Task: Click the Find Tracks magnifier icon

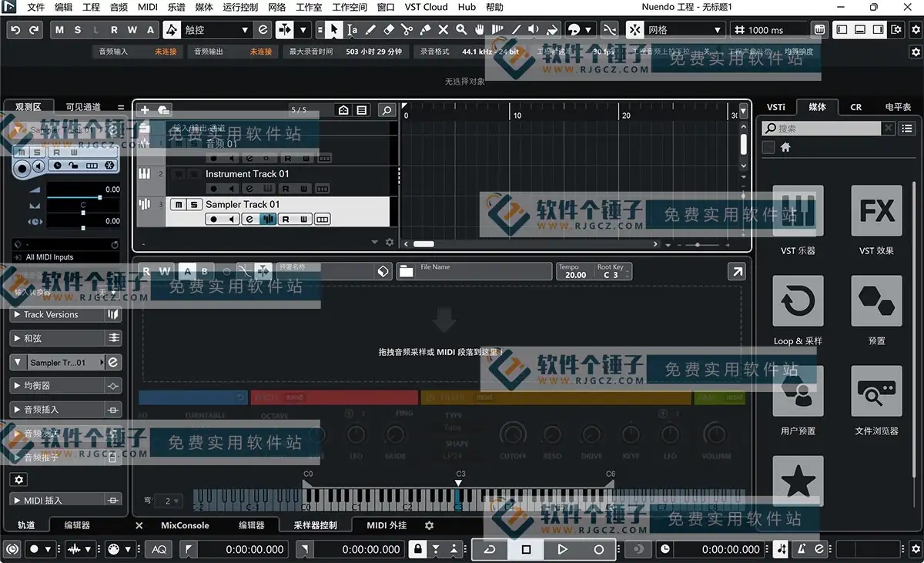Action: click(387, 110)
